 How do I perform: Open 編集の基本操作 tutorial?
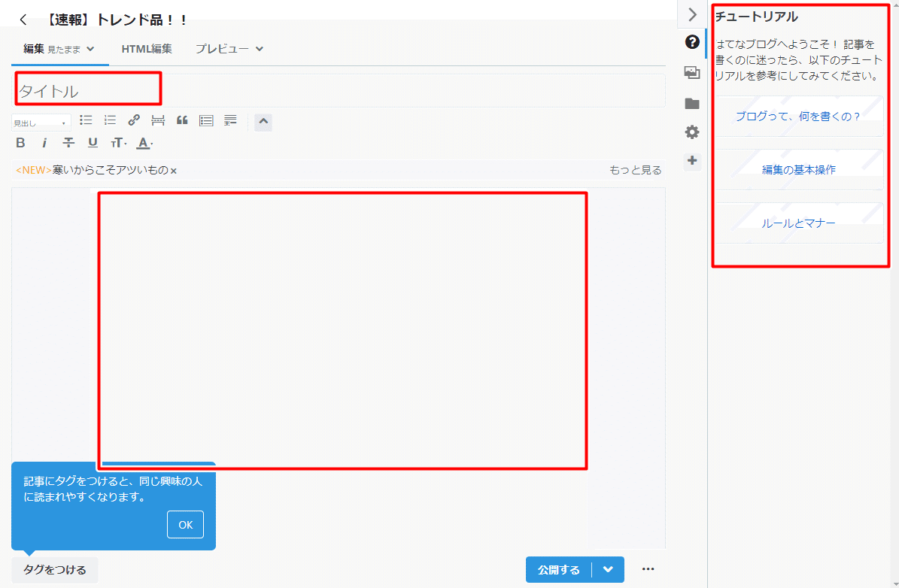point(798,170)
